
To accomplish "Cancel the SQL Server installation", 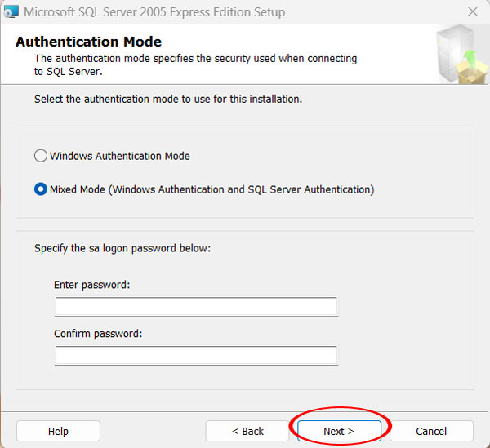I will click(431, 431).
